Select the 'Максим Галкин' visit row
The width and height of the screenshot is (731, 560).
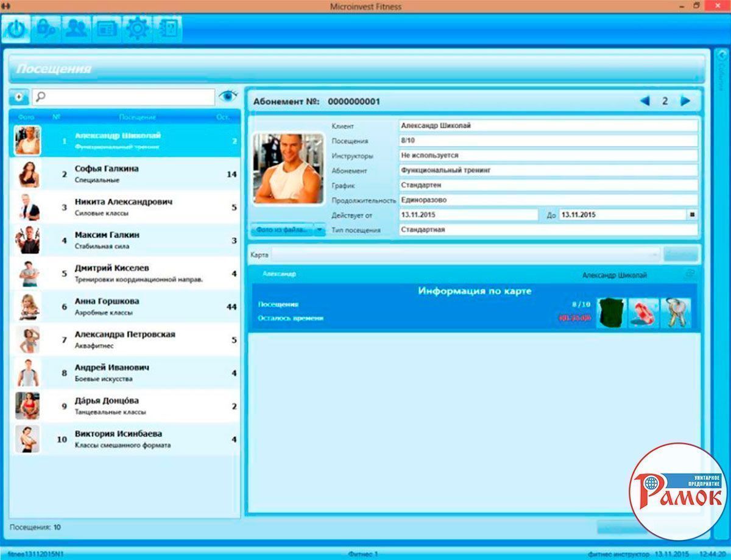click(x=125, y=240)
